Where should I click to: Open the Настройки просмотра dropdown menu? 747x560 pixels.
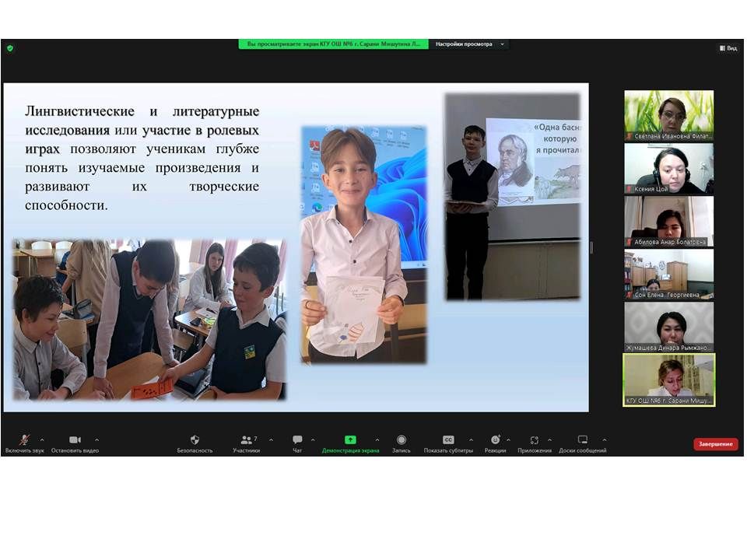coord(469,44)
